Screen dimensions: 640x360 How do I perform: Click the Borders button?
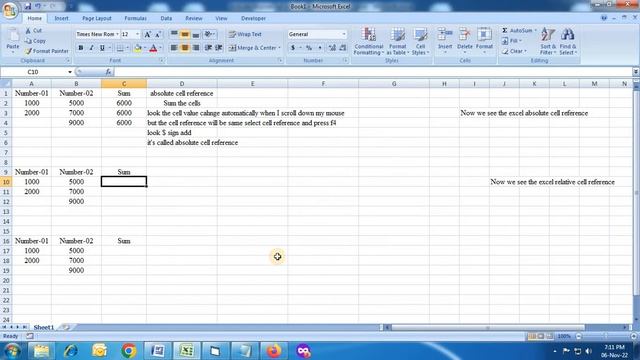pyautogui.click(x=120, y=48)
